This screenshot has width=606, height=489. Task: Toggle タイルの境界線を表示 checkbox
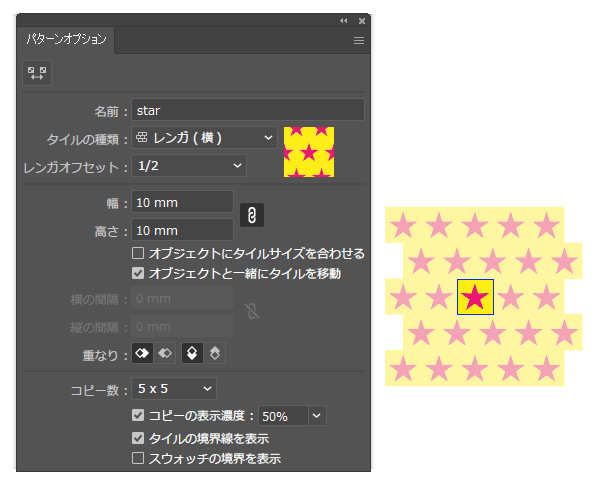coord(139,438)
